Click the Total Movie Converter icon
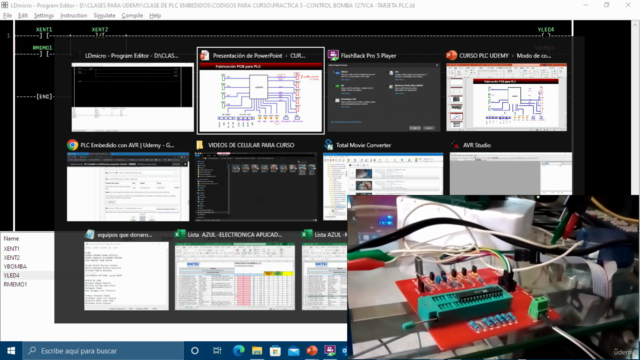 329,144
